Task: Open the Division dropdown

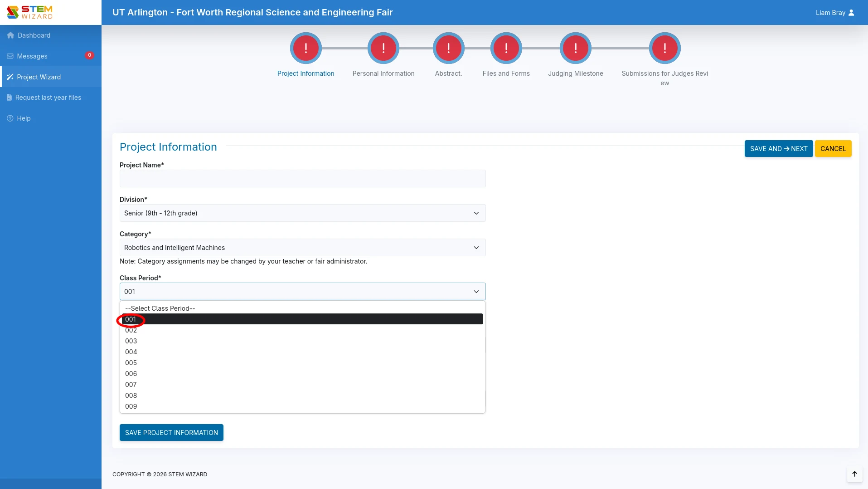Action: (x=302, y=213)
